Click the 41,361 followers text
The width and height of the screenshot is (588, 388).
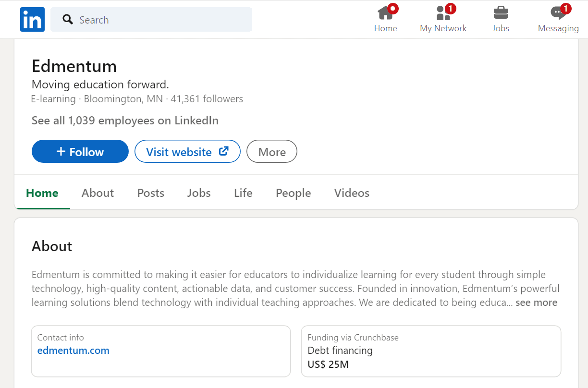coord(207,99)
